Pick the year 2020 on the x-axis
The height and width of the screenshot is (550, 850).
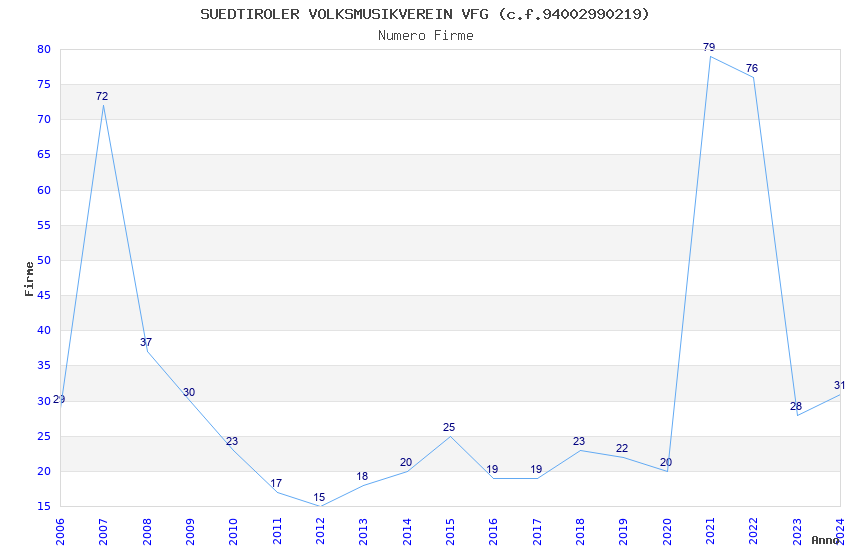[667, 532]
